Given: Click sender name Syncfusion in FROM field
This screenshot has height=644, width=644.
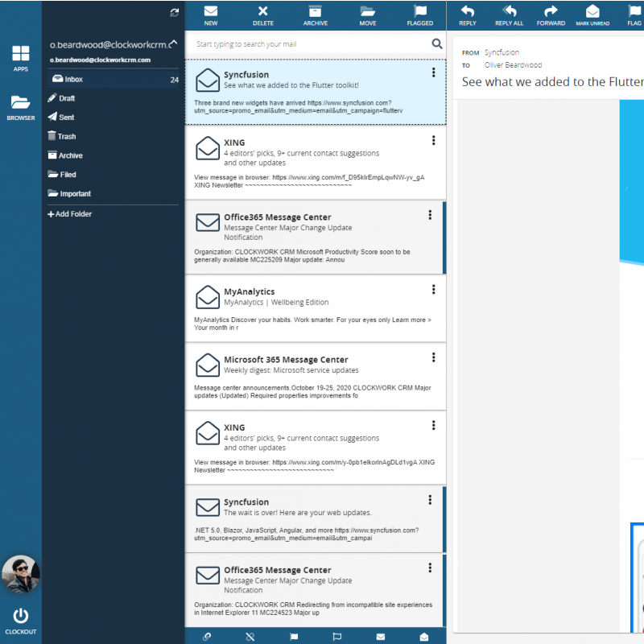Looking at the screenshot, I should tap(502, 52).
